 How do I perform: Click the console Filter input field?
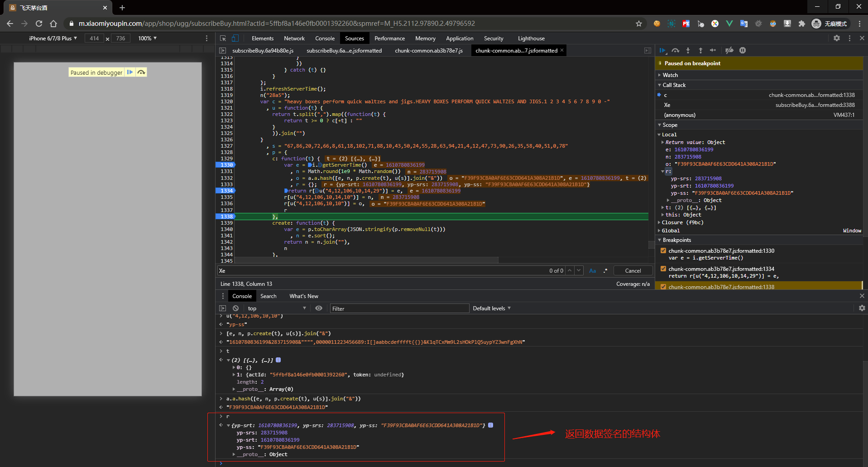399,308
